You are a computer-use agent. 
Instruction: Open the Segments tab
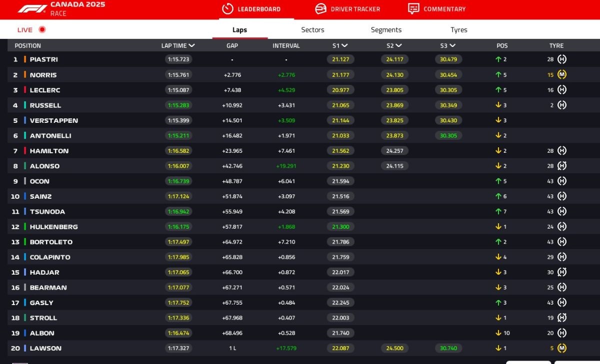pos(386,30)
